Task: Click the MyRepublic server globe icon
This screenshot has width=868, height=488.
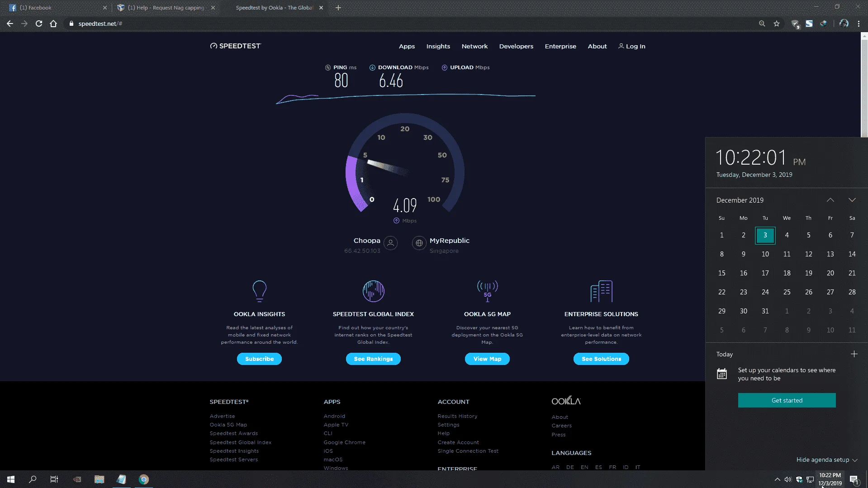Action: pos(419,243)
